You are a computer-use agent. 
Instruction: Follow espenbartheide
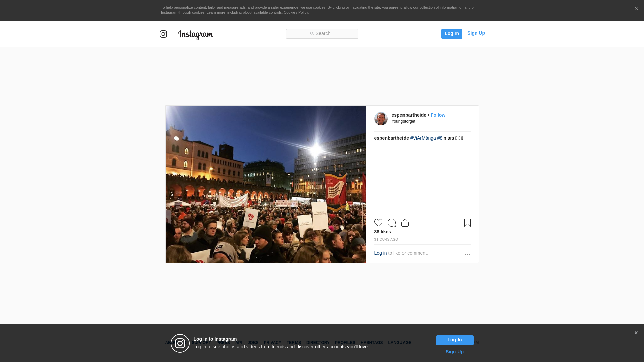pos(438,115)
